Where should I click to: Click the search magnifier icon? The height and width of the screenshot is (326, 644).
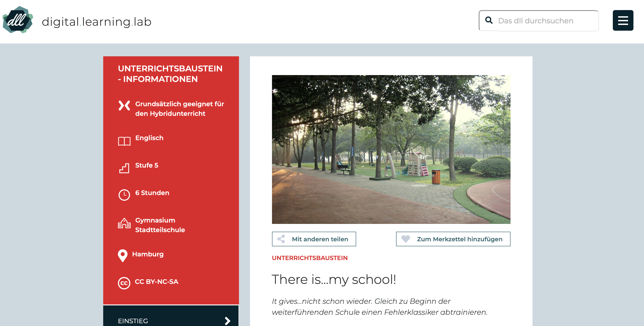click(x=489, y=20)
